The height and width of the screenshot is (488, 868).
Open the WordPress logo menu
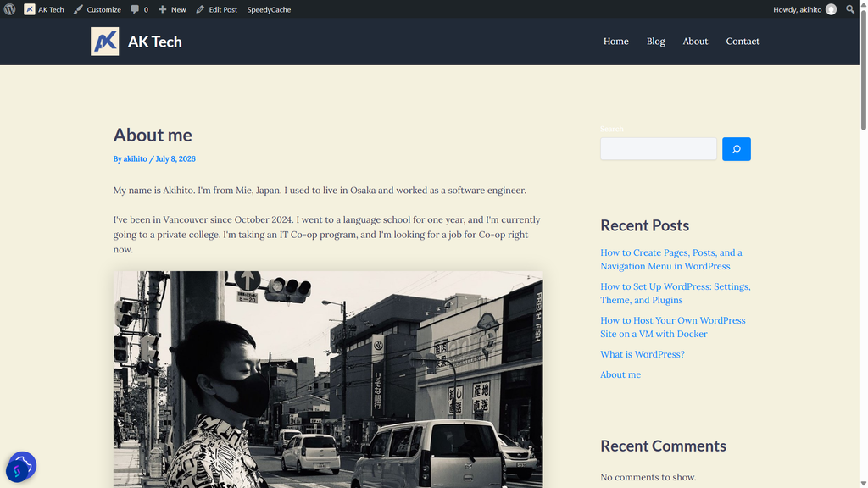tap(9, 9)
